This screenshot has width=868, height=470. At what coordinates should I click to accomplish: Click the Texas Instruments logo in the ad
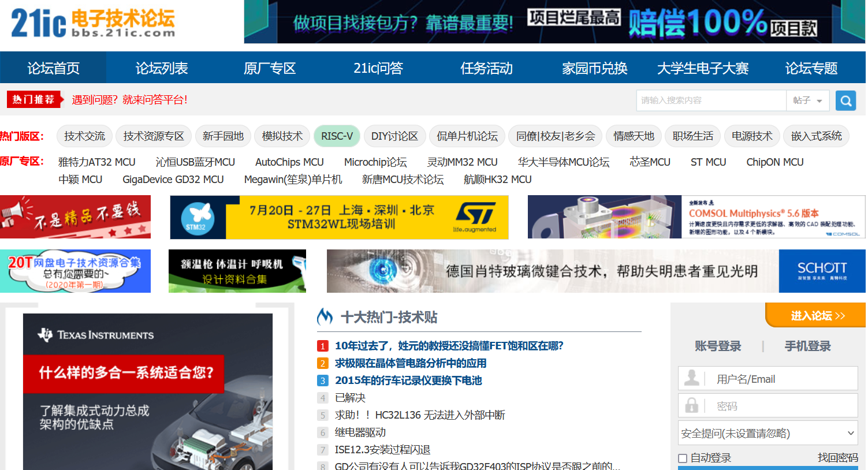click(96, 335)
